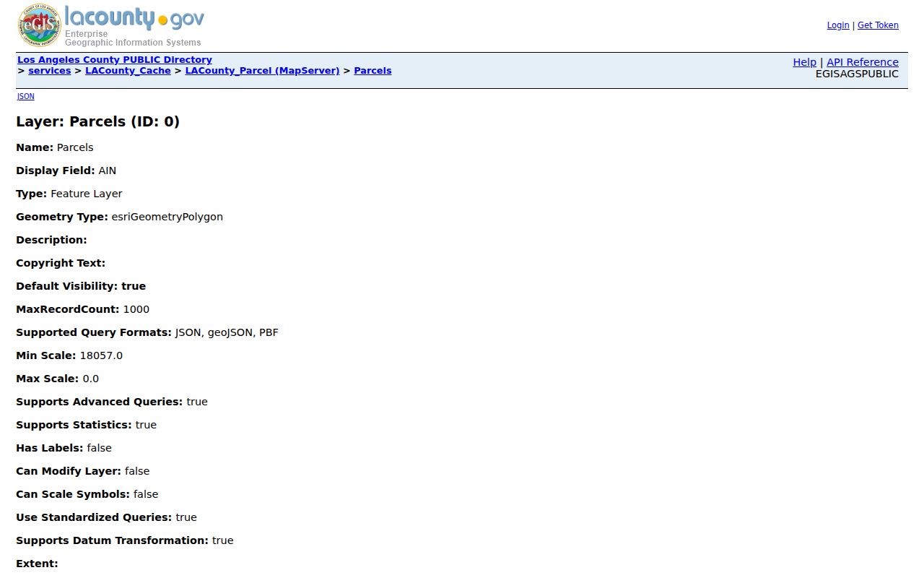Click the Min Scale value 18057.0

[x=101, y=355]
